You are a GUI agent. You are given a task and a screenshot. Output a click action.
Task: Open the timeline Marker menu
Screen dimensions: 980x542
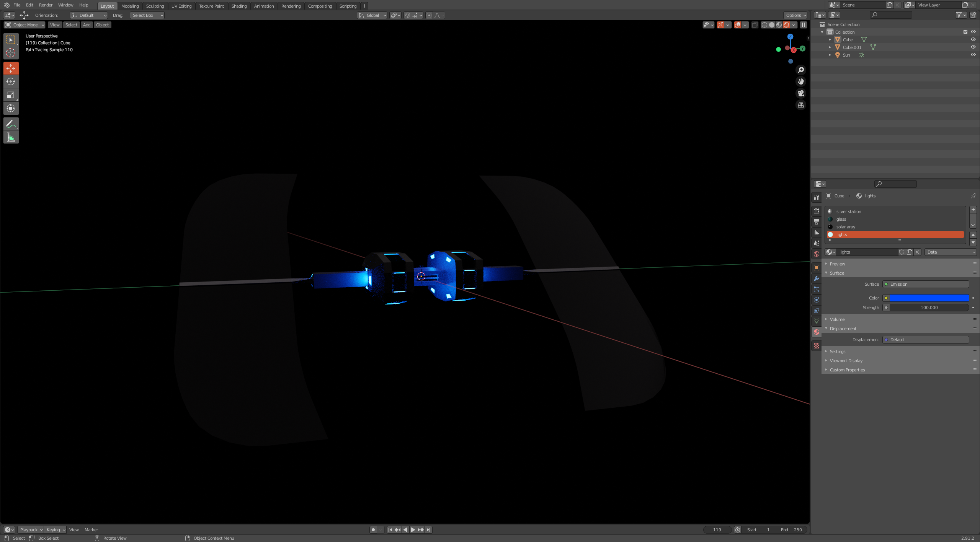(x=91, y=530)
